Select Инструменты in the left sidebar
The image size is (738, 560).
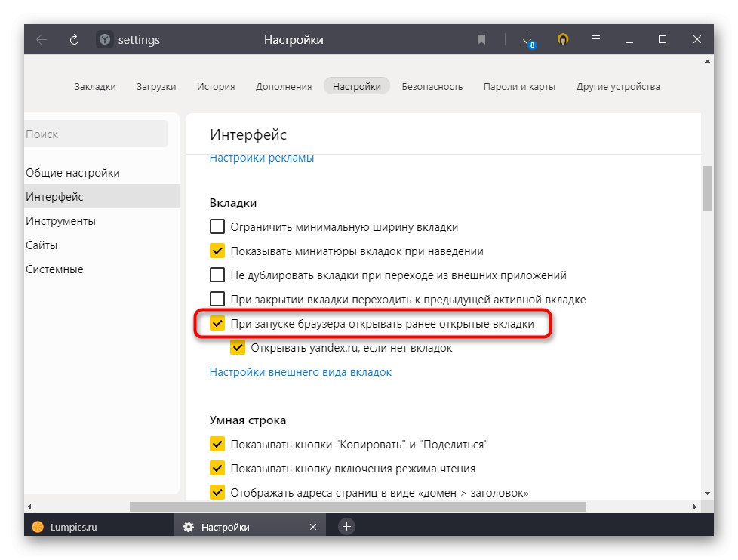(x=60, y=221)
